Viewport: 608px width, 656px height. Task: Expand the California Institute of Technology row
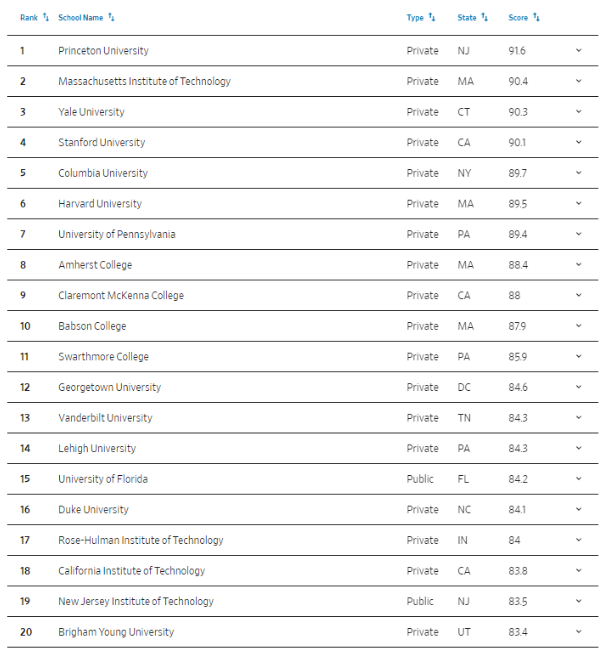click(x=578, y=571)
